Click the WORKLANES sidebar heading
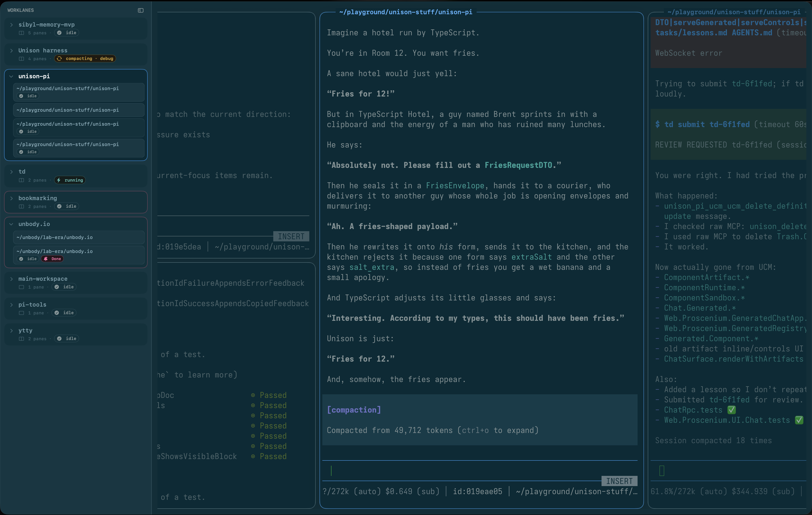The height and width of the screenshot is (515, 812). [x=21, y=10]
